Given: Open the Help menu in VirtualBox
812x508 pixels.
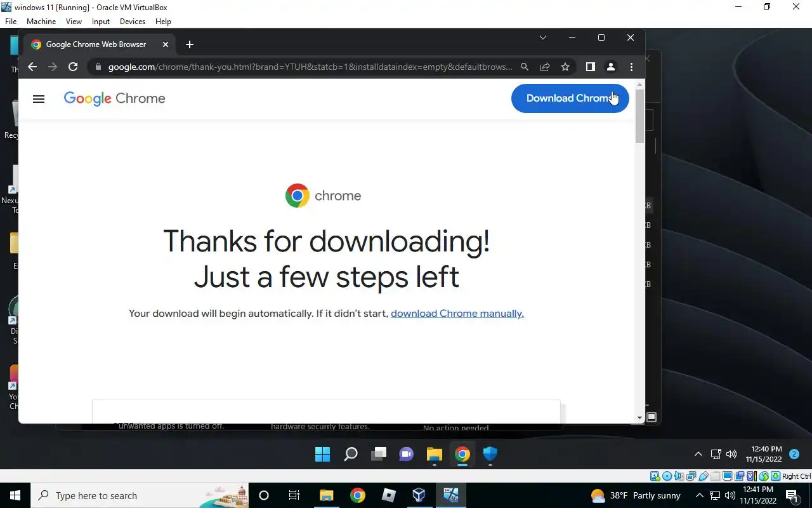Looking at the screenshot, I should point(163,22).
